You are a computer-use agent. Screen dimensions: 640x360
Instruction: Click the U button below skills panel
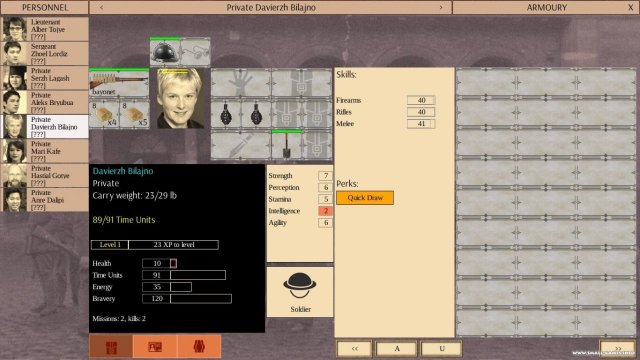click(x=442, y=349)
